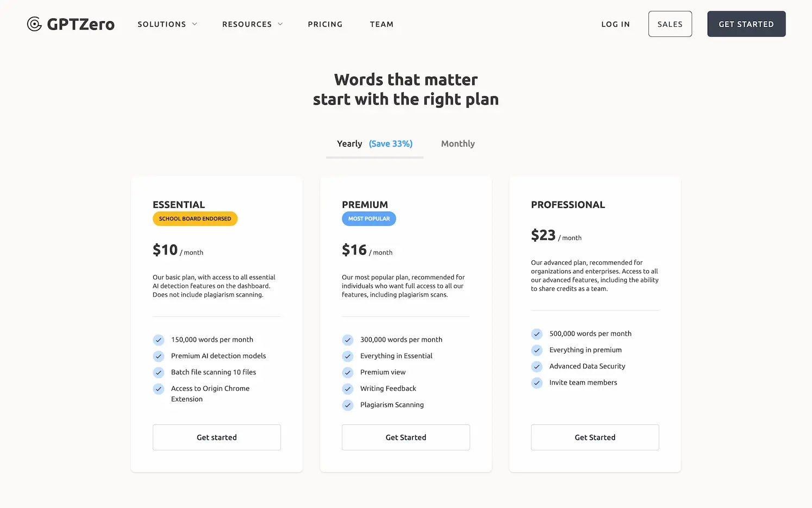Click checkmark next to Invite team members

pos(536,382)
